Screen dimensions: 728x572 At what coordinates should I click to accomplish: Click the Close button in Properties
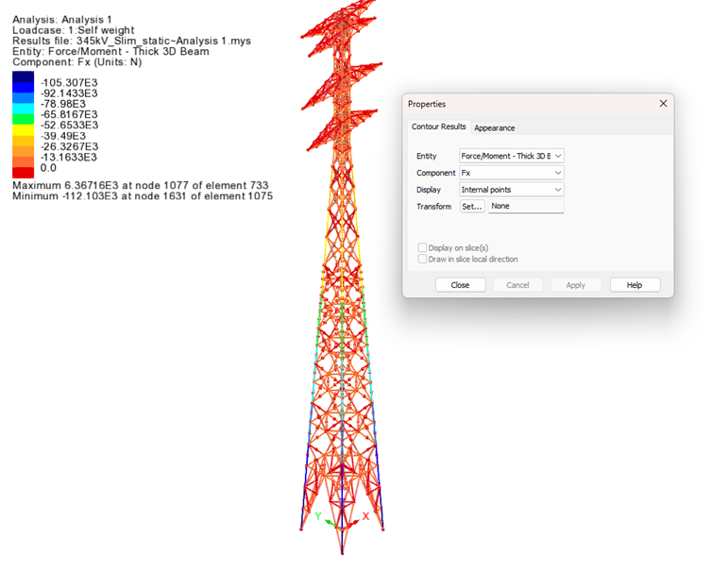click(x=460, y=285)
